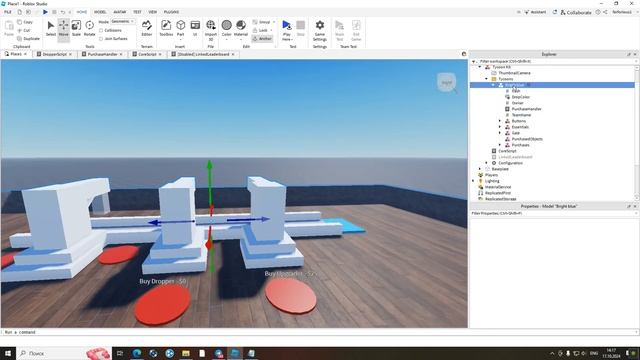Click the Collaborate button
The width and height of the screenshot is (640, 360).
(x=576, y=12)
